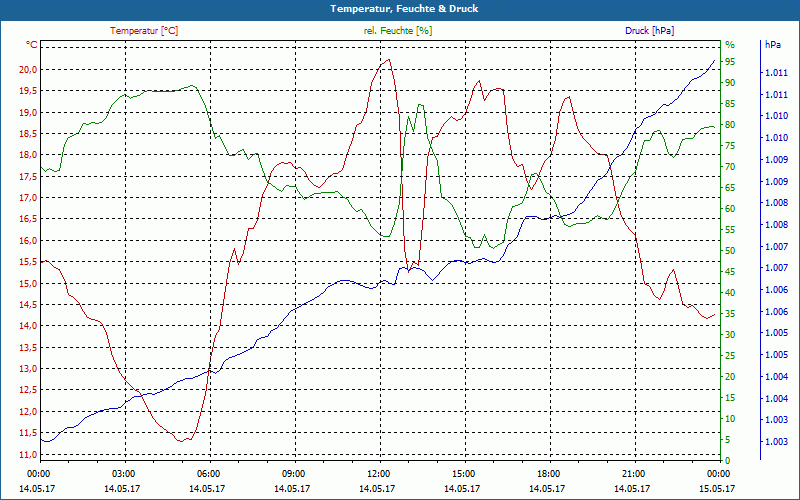Image resolution: width=800 pixels, height=500 pixels.
Task: Click the '11,0' temperature axis value
Action: pyautogui.click(x=29, y=454)
